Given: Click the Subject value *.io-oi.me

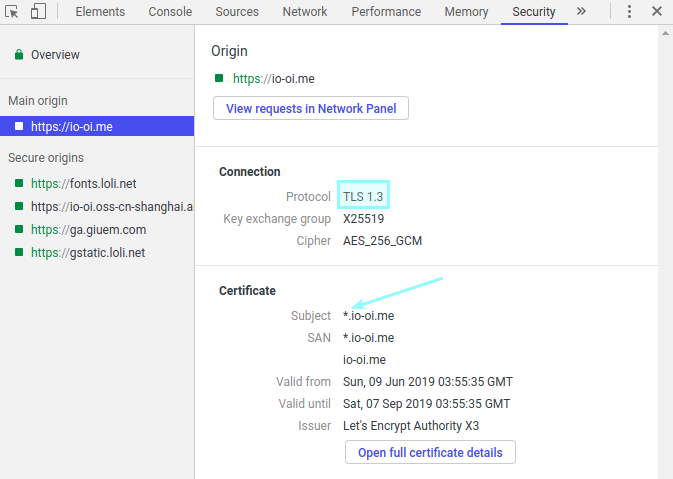Looking at the screenshot, I should pos(368,316).
